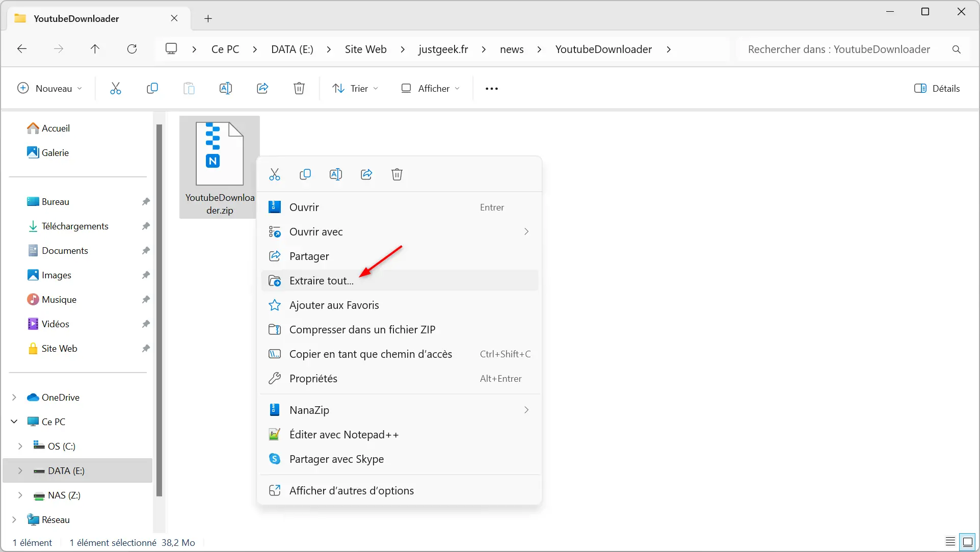
Task: Go back with the back arrow
Action: [22, 49]
